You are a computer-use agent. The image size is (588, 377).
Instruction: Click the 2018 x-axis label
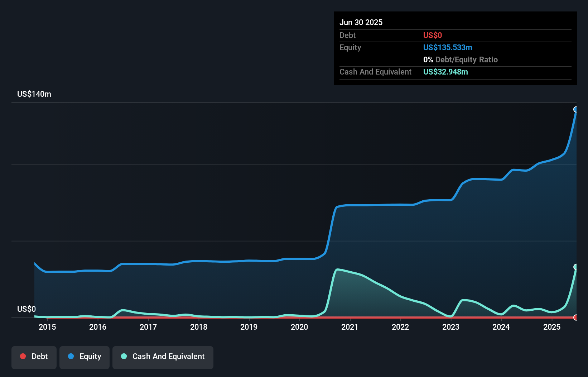point(199,327)
